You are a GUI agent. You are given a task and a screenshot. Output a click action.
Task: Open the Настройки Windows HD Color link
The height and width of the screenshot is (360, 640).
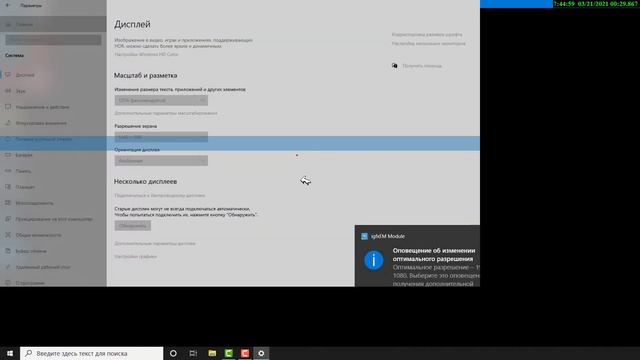pos(146,54)
